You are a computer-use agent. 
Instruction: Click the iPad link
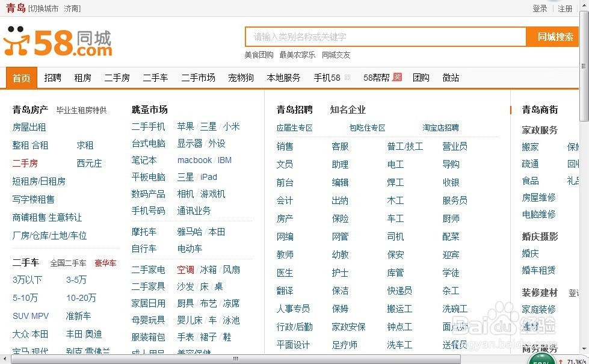[x=209, y=177]
